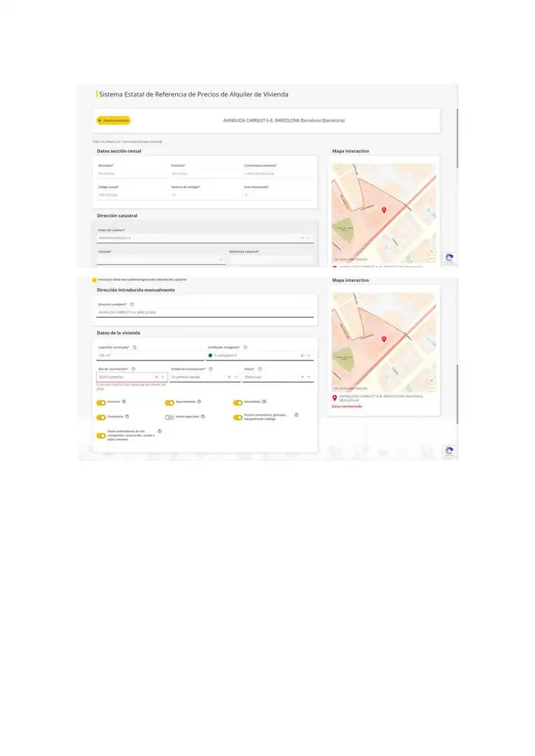Clear the Año de construcción selection
Screen dimensions: 535x756
tap(156, 377)
